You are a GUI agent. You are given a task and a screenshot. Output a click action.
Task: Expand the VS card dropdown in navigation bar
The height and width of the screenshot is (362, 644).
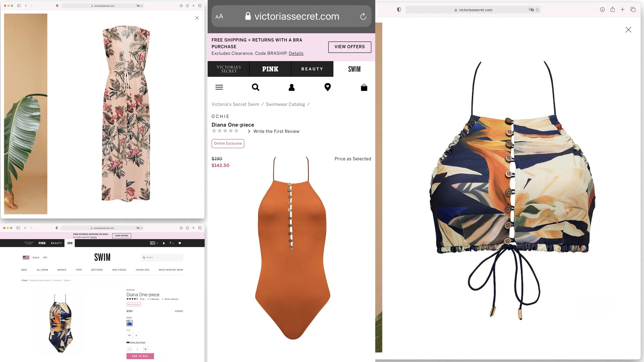pyautogui.click(x=154, y=243)
